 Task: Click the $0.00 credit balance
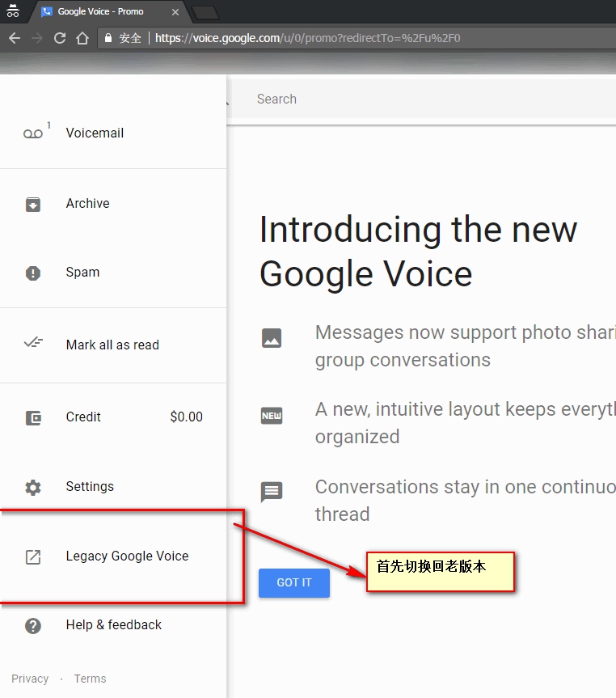click(187, 417)
